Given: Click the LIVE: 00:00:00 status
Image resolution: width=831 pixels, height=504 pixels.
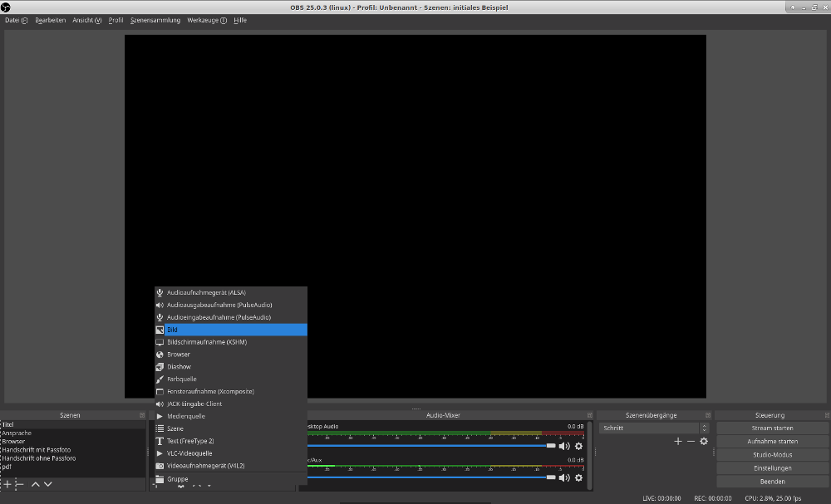Looking at the screenshot, I should tap(661, 498).
